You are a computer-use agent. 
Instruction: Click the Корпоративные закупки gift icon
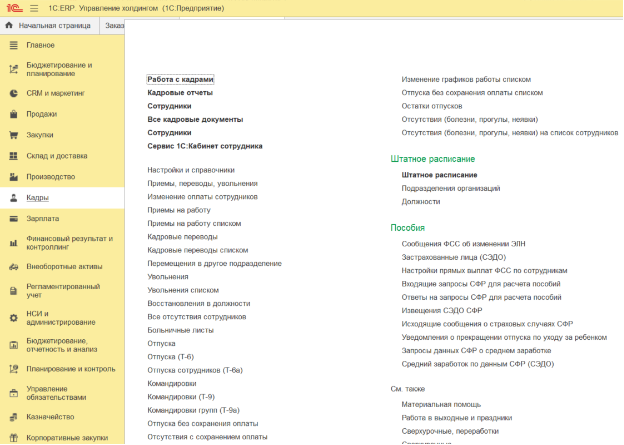click(x=14, y=438)
